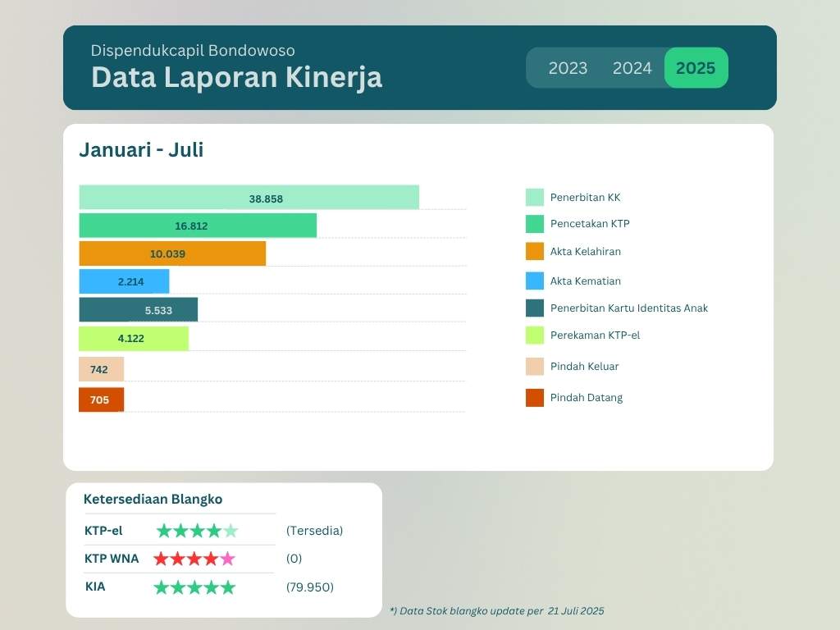Click the KTP WNA red star rating
Screen dimensions: 840x630
(194, 559)
